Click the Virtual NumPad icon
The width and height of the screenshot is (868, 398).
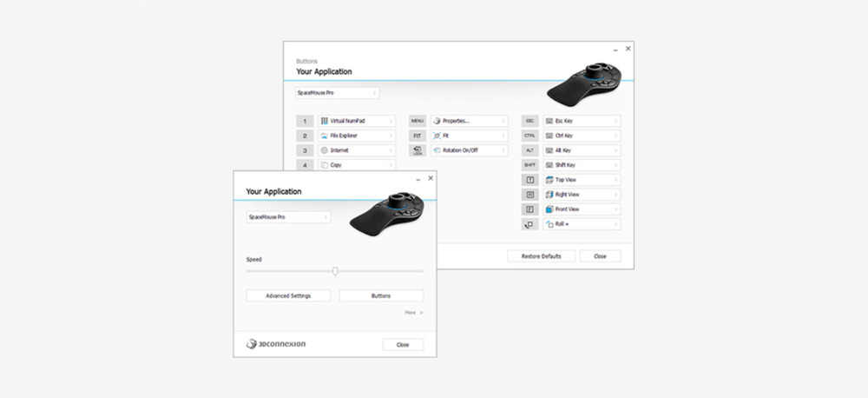tap(325, 121)
